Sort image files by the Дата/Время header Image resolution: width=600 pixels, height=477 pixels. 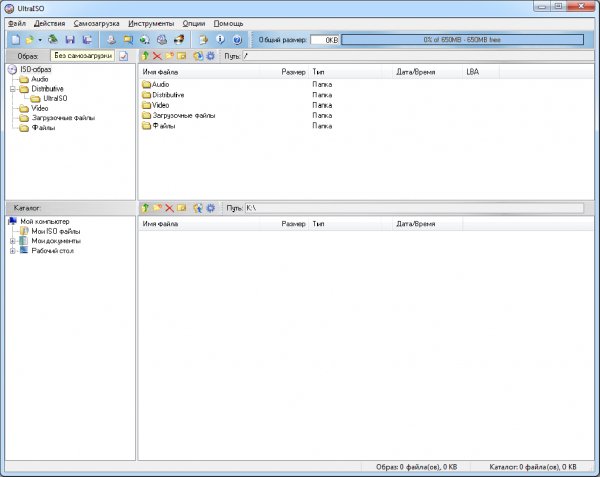427,72
